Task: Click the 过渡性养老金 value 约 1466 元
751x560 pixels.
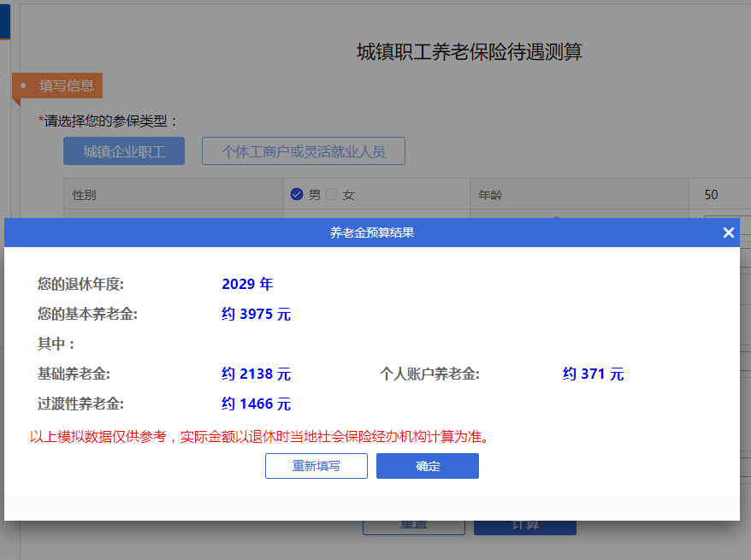Action: click(256, 404)
